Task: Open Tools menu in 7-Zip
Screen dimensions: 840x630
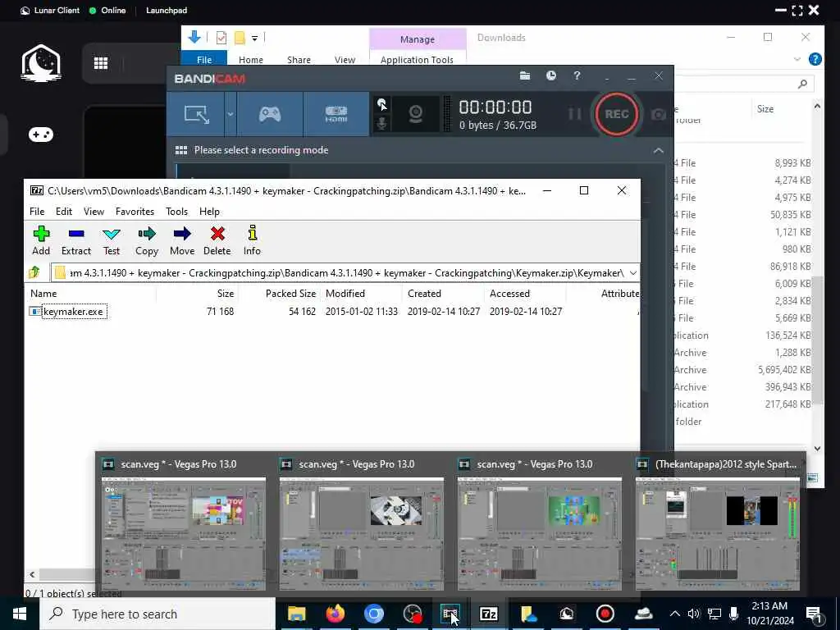Action: tap(177, 212)
